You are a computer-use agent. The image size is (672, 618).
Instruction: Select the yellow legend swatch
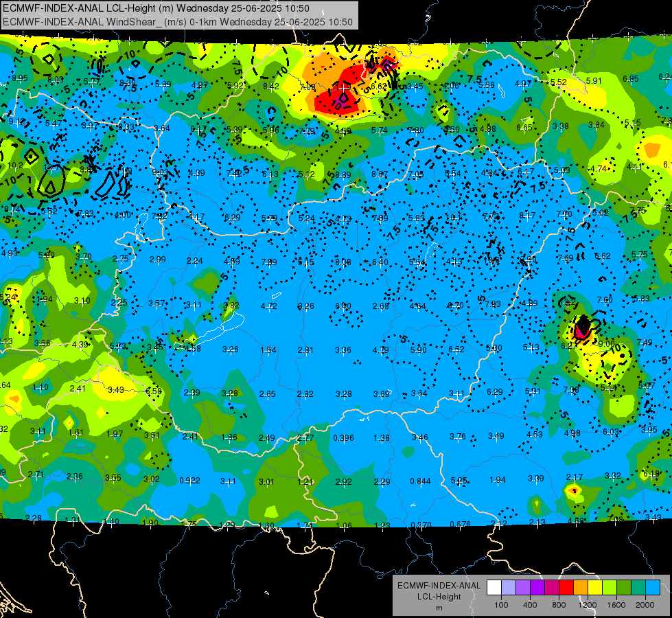click(596, 588)
